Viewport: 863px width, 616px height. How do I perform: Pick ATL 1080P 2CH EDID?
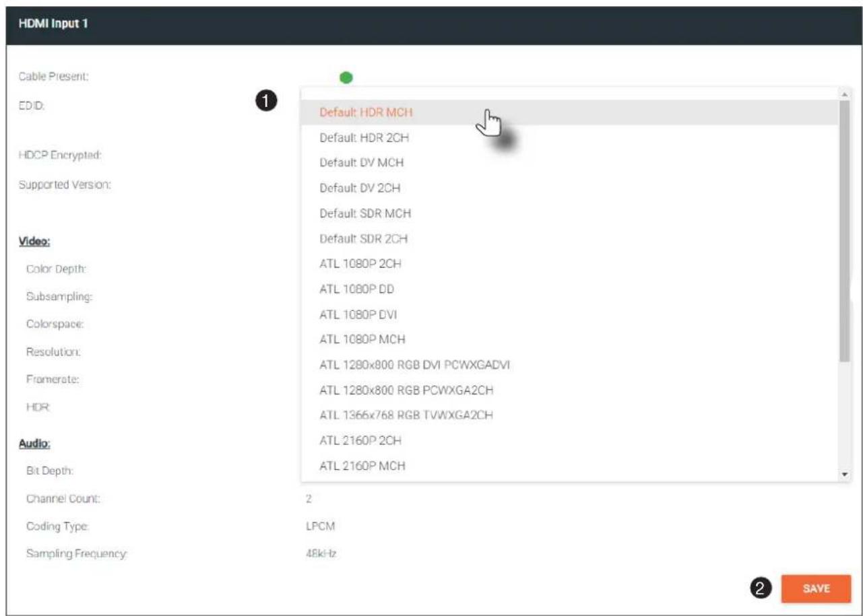(569, 264)
